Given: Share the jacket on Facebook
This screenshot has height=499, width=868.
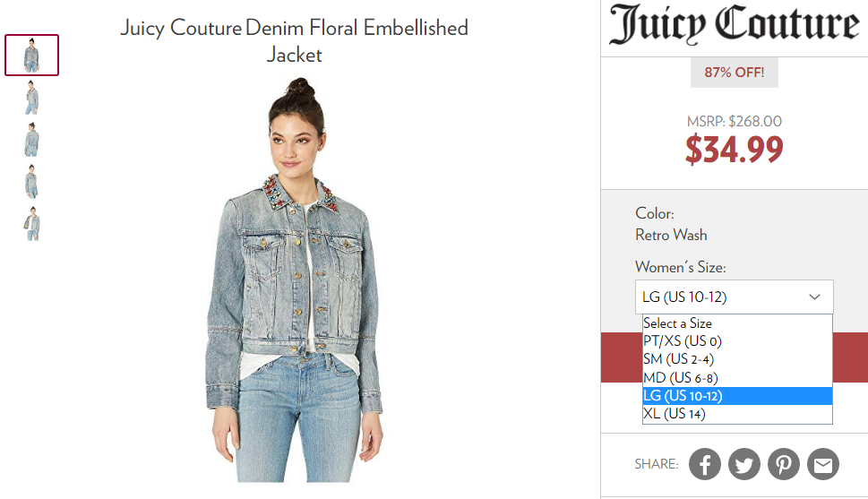Looking at the screenshot, I should click(705, 463).
